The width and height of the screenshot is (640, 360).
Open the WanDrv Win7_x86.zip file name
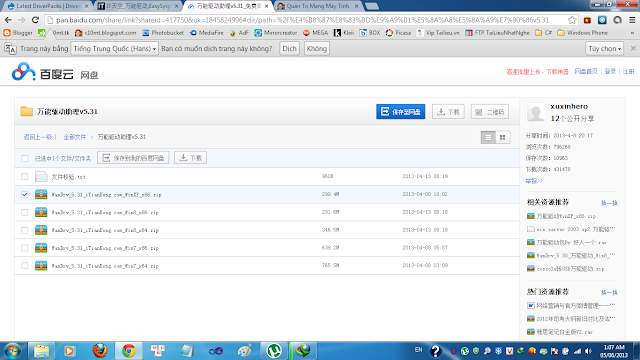[105, 248]
